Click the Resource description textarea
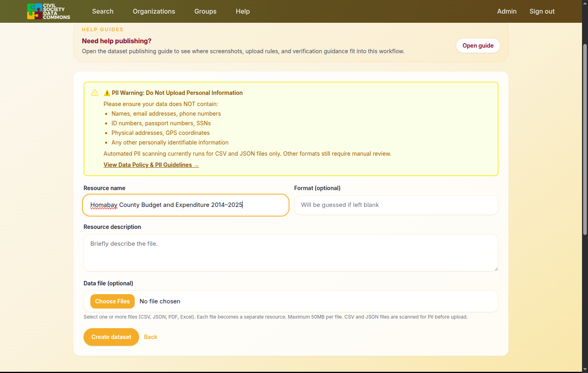 291,253
